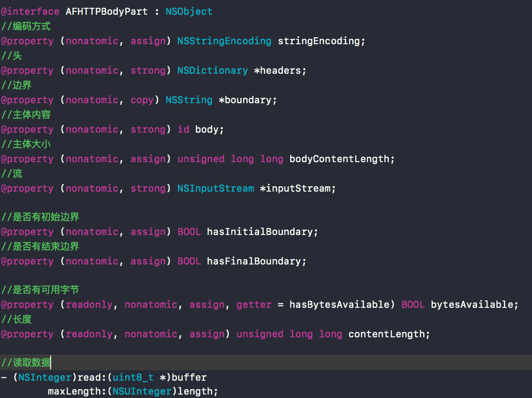The width and height of the screenshot is (532, 398).
Task: Click the contentLength property name
Action: pos(386,334)
